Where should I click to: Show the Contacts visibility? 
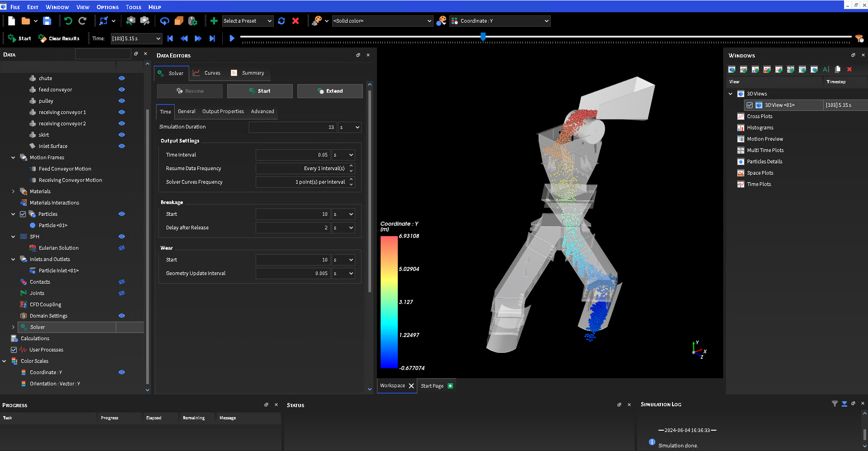click(121, 281)
